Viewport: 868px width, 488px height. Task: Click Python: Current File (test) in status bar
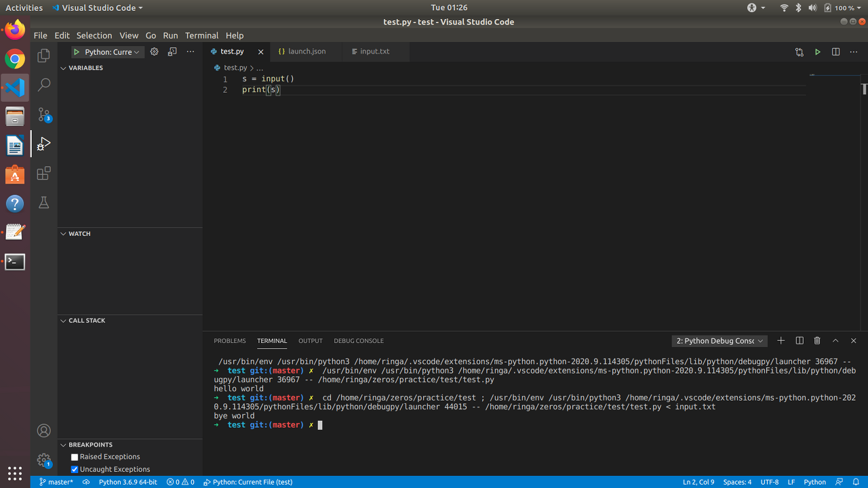point(248,482)
